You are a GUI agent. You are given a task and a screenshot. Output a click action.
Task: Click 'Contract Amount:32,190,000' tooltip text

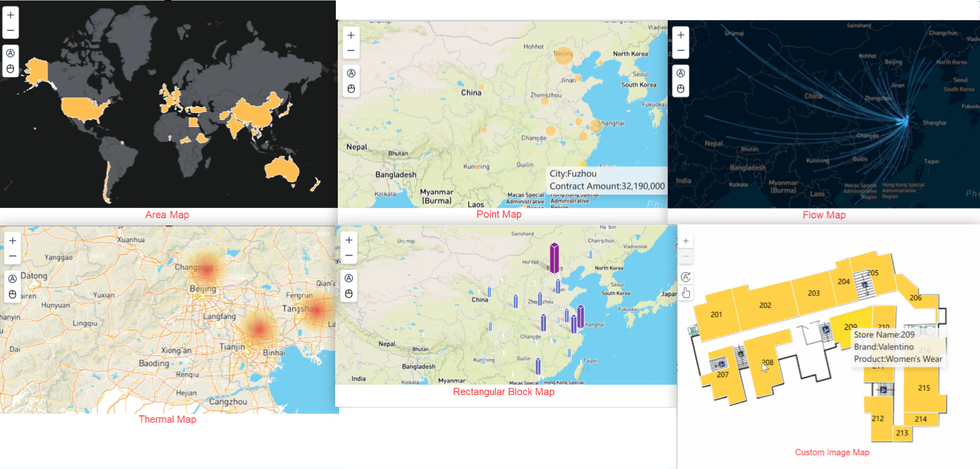[x=607, y=186]
